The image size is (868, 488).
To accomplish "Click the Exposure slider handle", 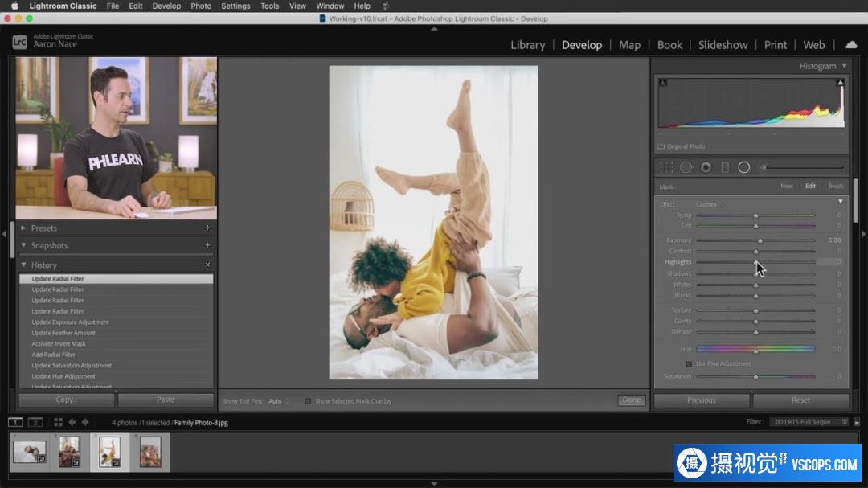I will 760,240.
